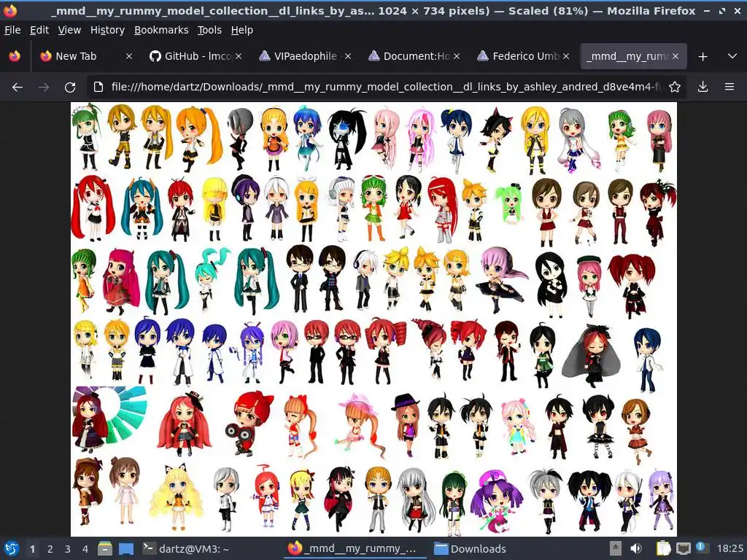The height and width of the screenshot is (560, 747).
Task: Open the History menu
Action: 107,30
